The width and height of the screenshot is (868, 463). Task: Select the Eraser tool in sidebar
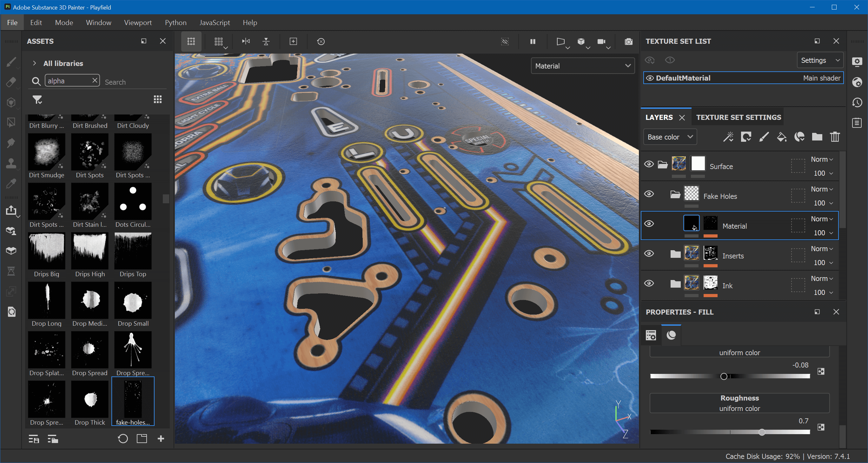coord(11,82)
